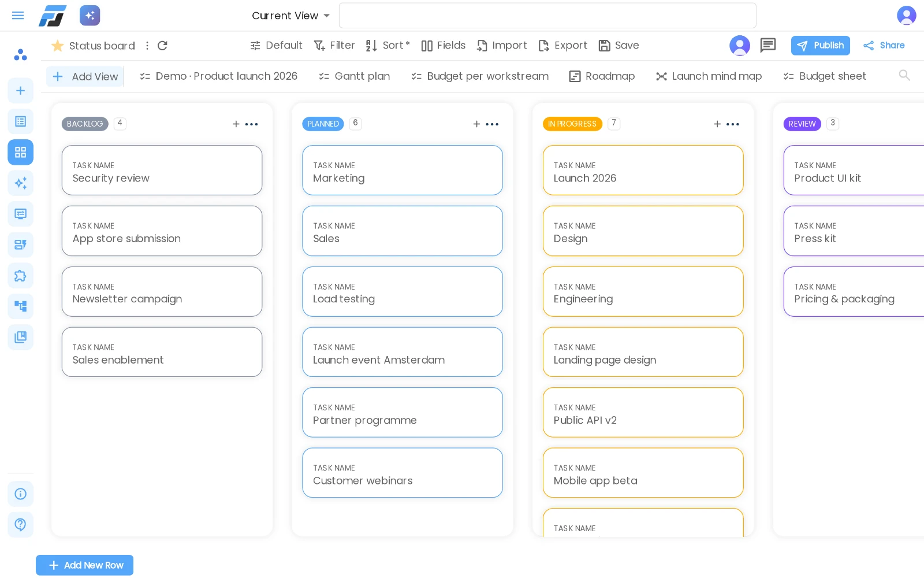Click the Publish button
This screenshot has width=924, height=578.
(821, 45)
